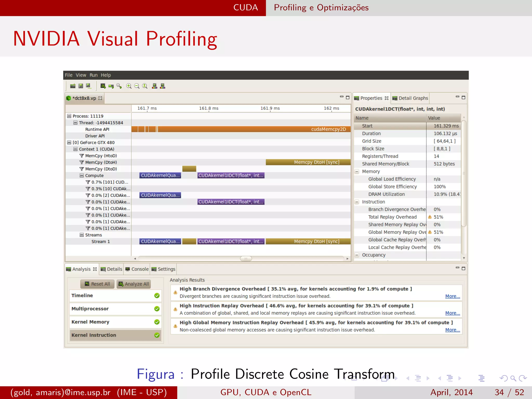
Task: Select the Memcpy DtoH [sync] bar in MemCpy (DtoH)
Action: pos(308,162)
